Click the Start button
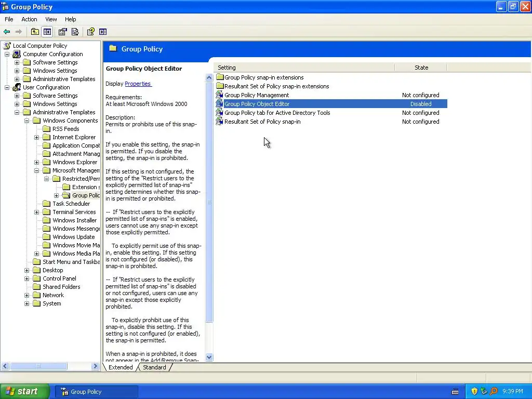Image resolution: width=532 pixels, height=399 pixels. pos(25,391)
